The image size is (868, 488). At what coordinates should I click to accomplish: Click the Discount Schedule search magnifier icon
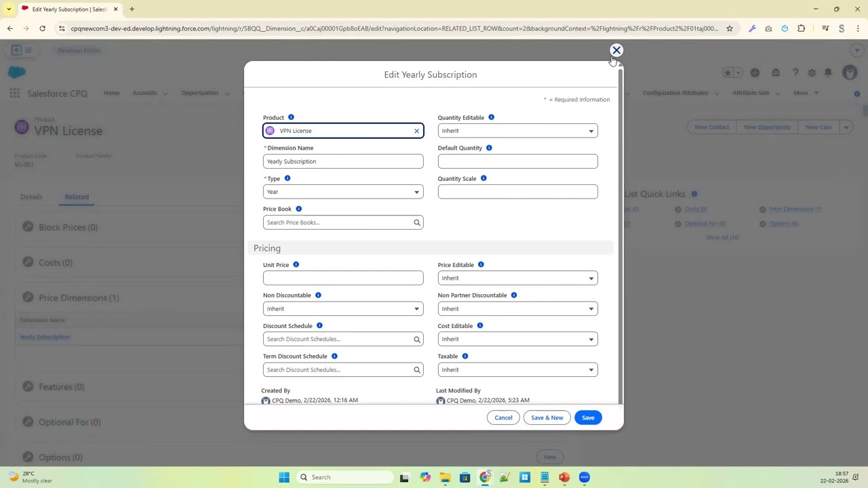417,339
